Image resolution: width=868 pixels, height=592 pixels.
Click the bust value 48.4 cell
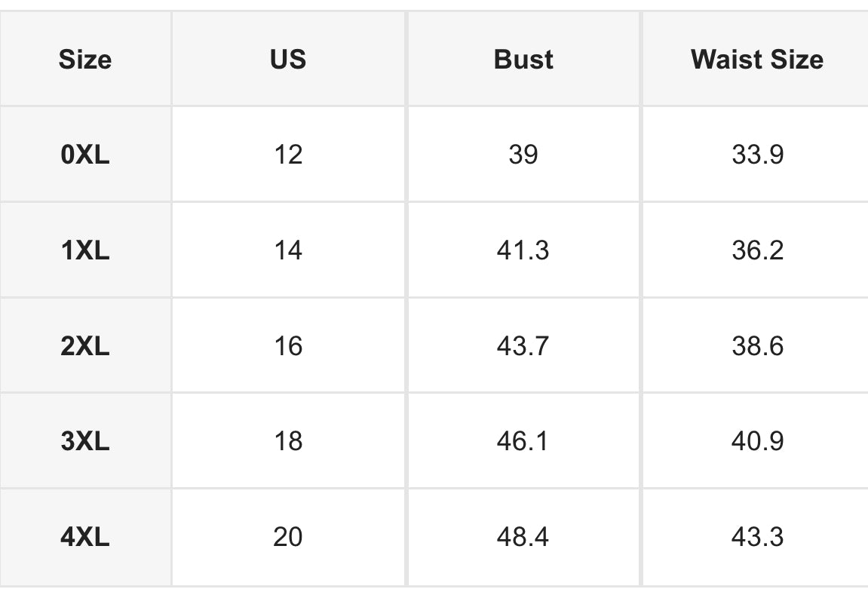tap(523, 537)
